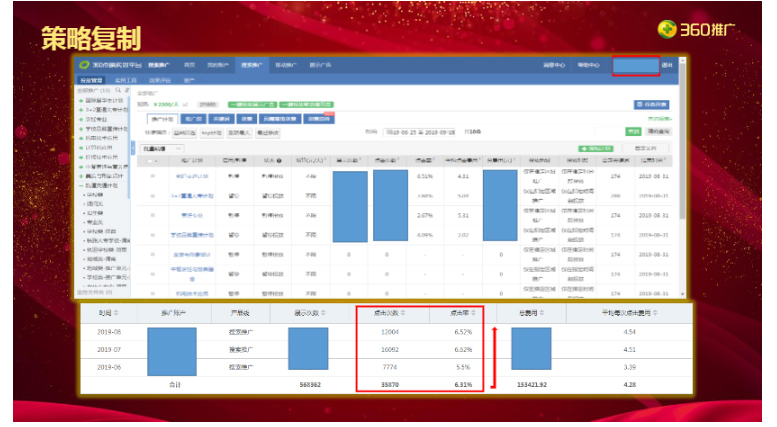Click the pencil icon beside daily budget
Screen dimensions: 777x427
pyautogui.click(x=186, y=103)
